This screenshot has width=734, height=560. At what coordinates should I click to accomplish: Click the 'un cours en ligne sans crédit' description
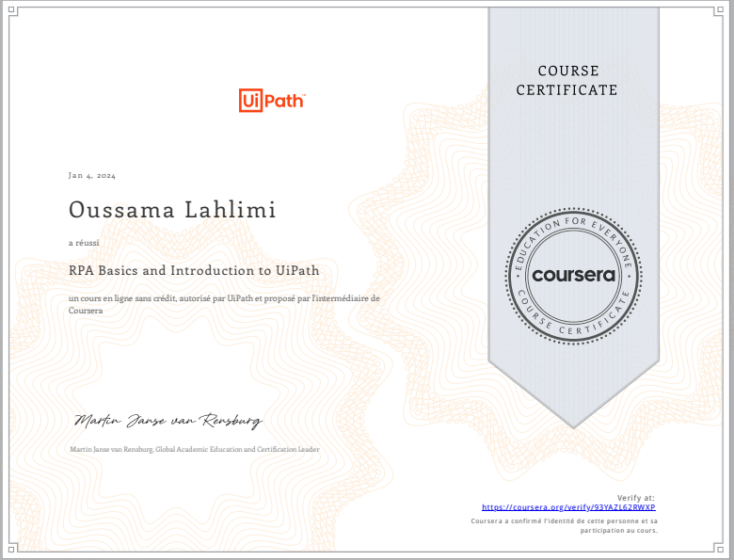pyautogui.click(x=224, y=304)
